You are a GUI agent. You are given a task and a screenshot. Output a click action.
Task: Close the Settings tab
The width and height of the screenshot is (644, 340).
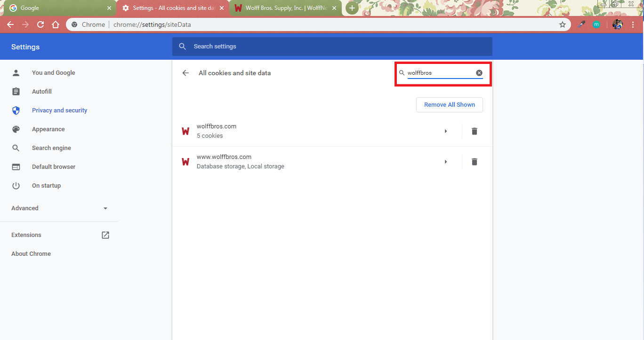222,8
